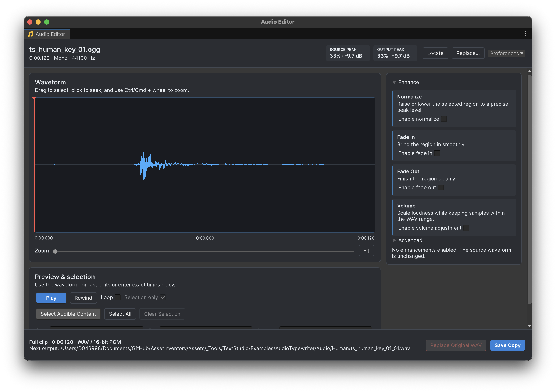Click the Clear Selection button
This screenshot has width=556, height=392.
pyautogui.click(x=162, y=314)
